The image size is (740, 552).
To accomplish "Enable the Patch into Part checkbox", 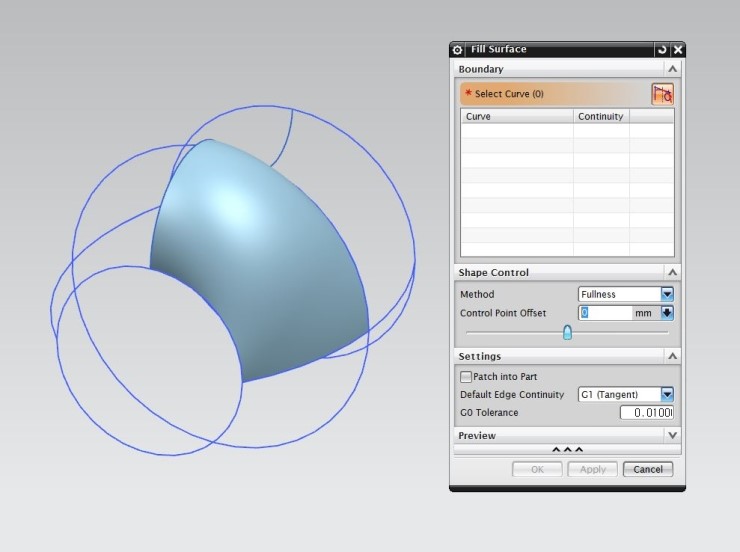I will click(466, 377).
